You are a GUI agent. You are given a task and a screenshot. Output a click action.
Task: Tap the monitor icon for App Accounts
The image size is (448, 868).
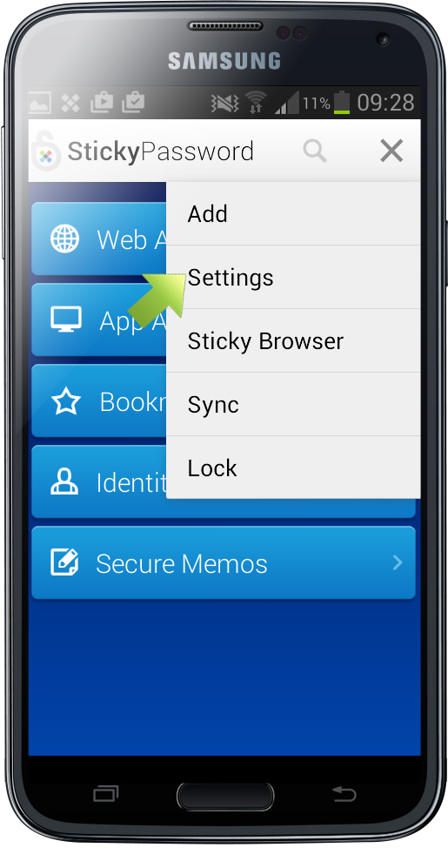pos(66,320)
